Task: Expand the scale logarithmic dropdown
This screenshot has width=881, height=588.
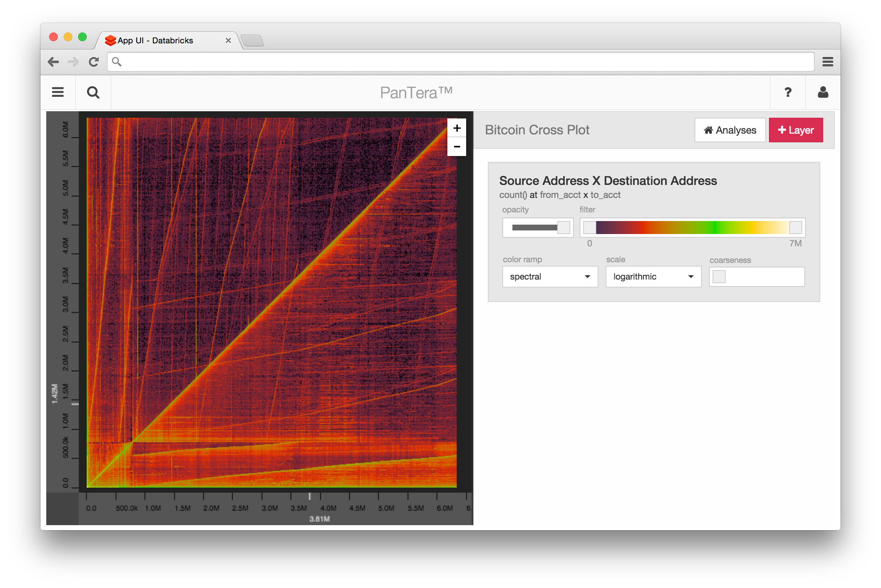Action: pos(653,277)
